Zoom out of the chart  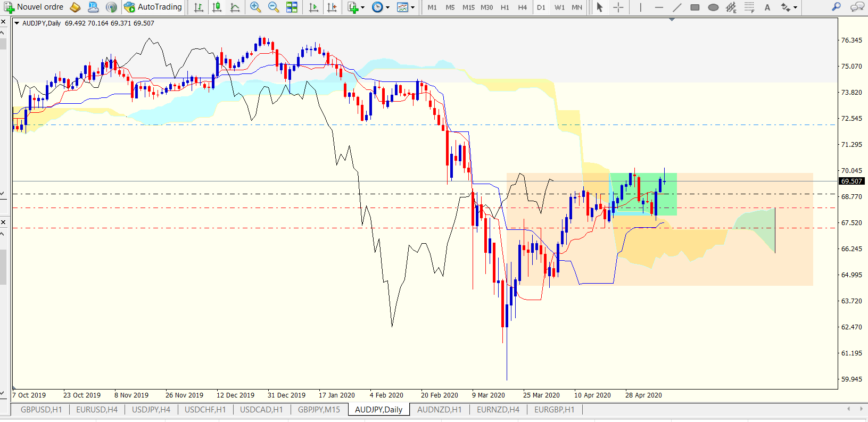click(x=274, y=7)
